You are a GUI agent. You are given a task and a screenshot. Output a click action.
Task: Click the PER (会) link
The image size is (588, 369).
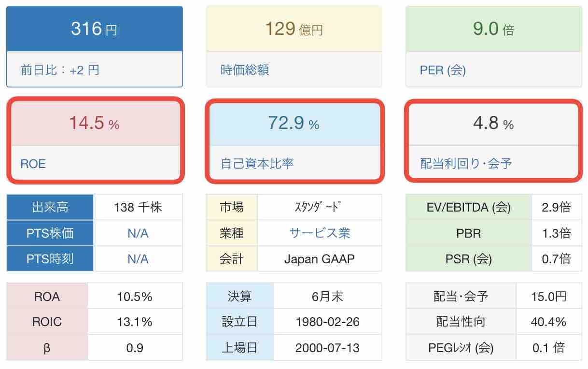tap(443, 70)
